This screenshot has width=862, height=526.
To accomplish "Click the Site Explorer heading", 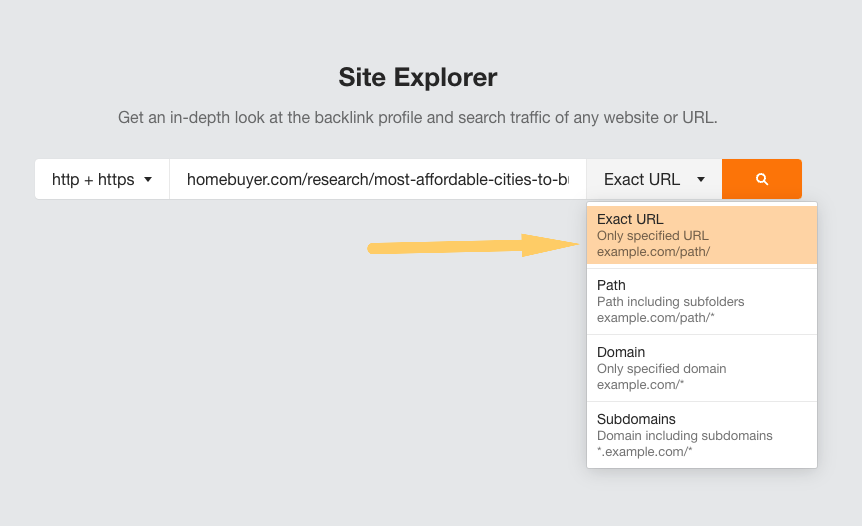I will pyautogui.click(x=418, y=77).
